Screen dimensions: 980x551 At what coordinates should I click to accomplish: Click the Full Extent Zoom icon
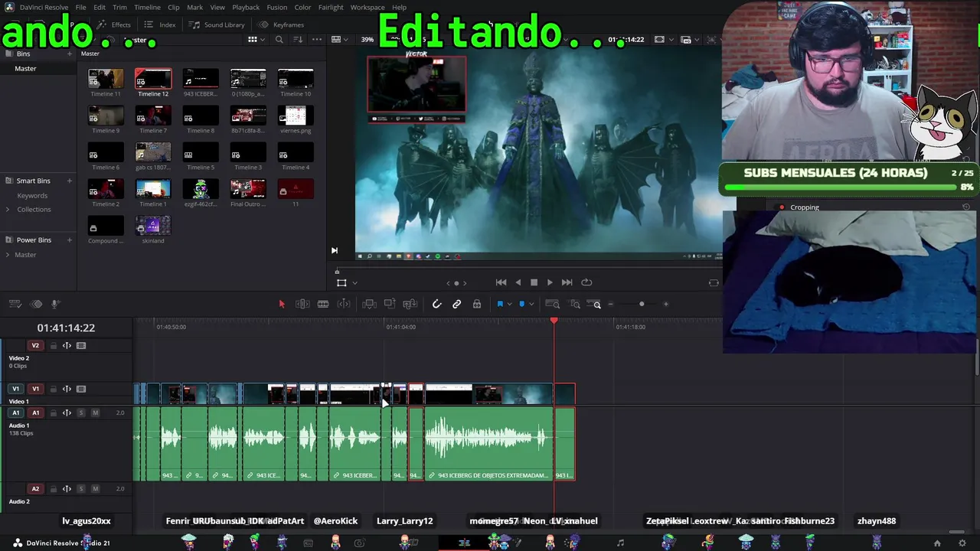[x=553, y=304]
